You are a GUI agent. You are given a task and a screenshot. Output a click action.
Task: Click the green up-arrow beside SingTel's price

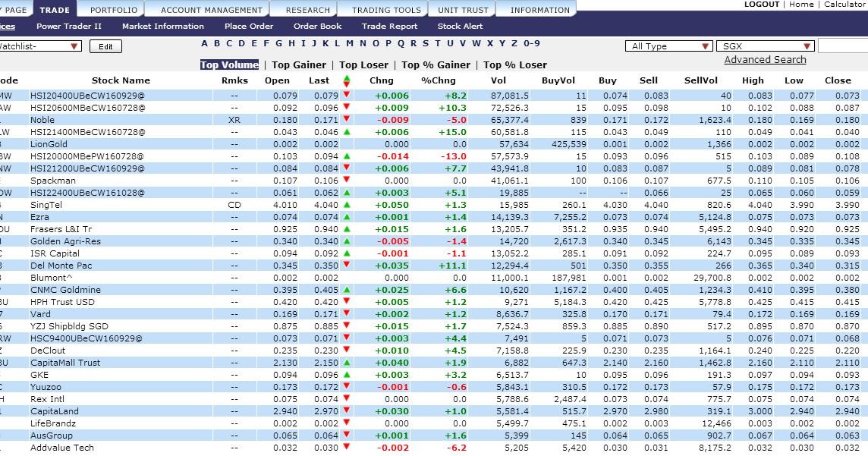pos(346,205)
